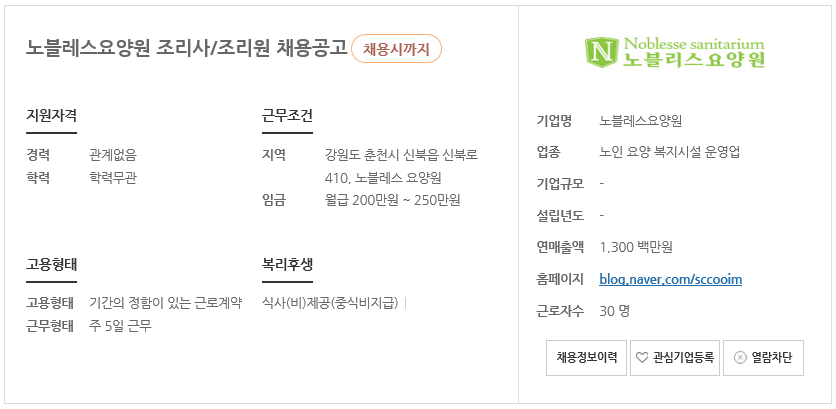Click the circled X icon on 열람차단

point(740,358)
